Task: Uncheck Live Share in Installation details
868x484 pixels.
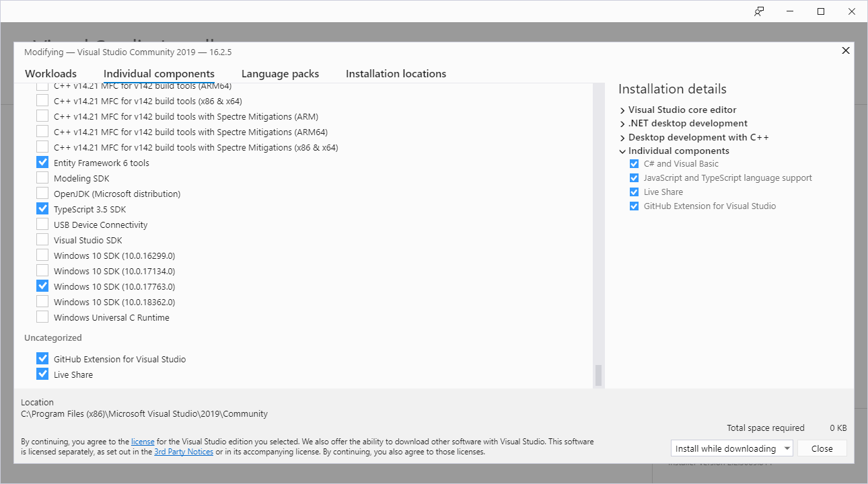Action: click(x=634, y=192)
